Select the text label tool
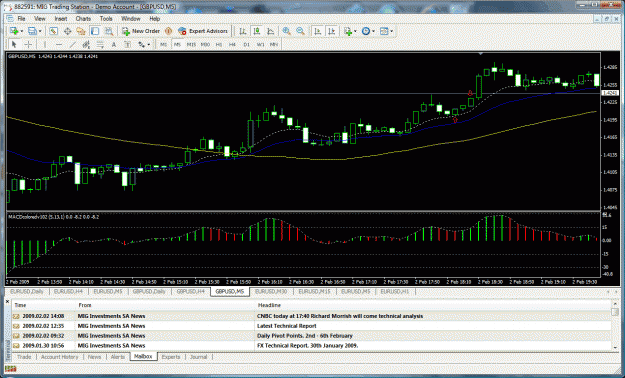The image size is (625, 378). coord(127,44)
